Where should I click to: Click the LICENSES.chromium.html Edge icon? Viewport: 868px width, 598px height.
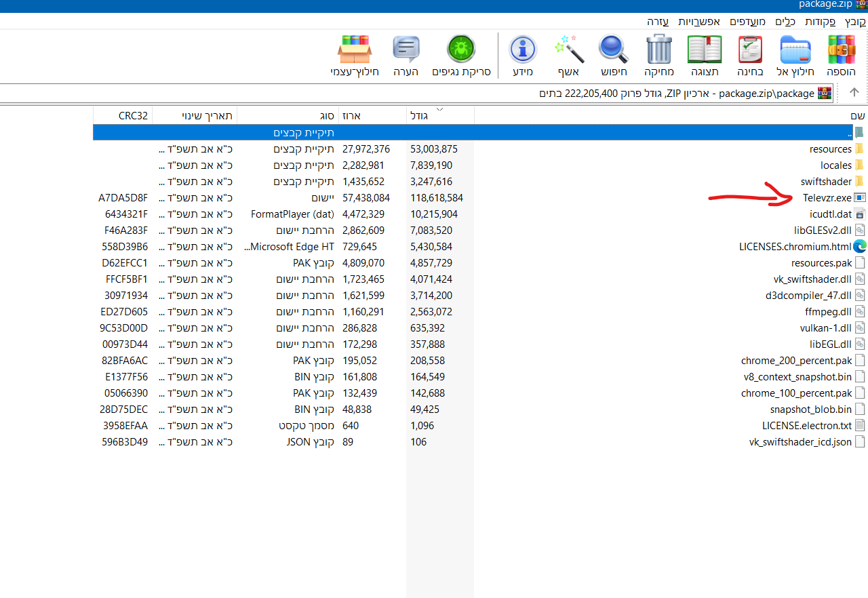tap(860, 246)
